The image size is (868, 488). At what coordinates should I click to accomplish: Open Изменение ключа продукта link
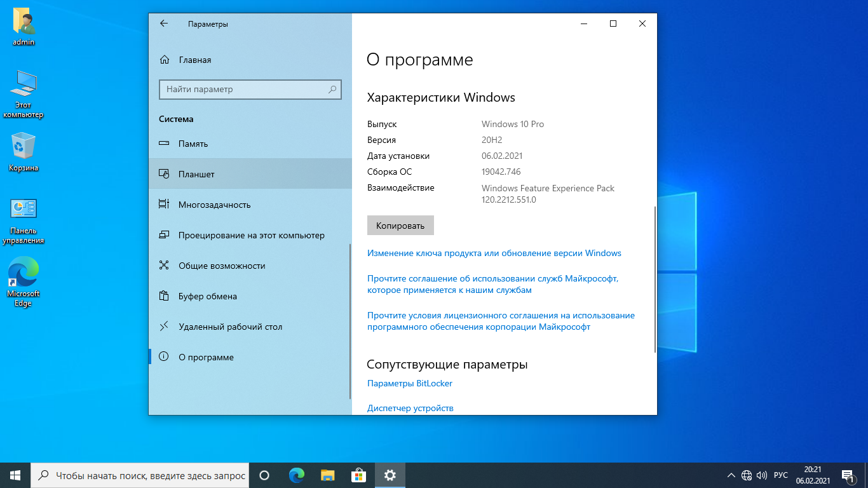click(494, 253)
